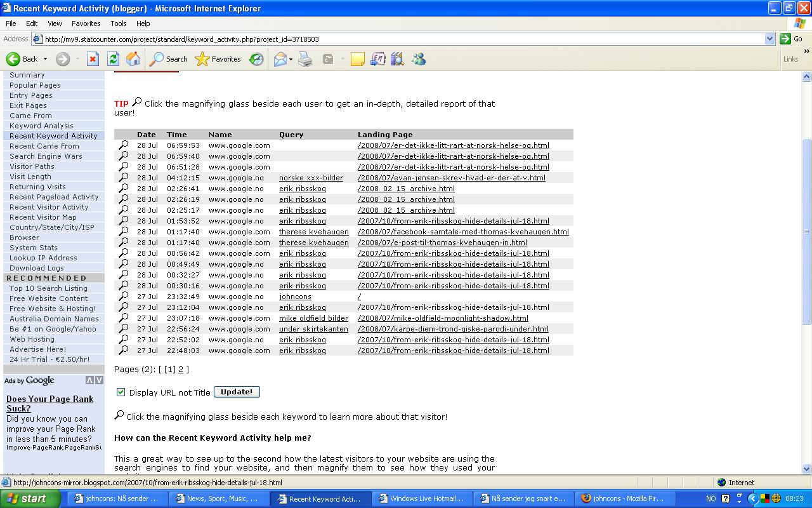The height and width of the screenshot is (508, 812).
Task: Open the Windows Start button
Action: [x=30, y=498]
